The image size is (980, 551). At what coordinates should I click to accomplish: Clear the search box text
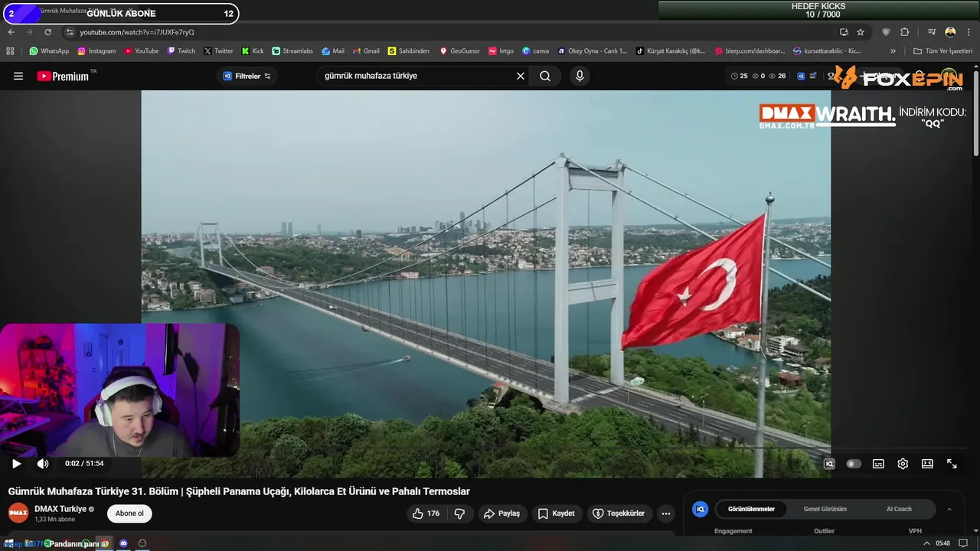pyautogui.click(x=521, y=76)
